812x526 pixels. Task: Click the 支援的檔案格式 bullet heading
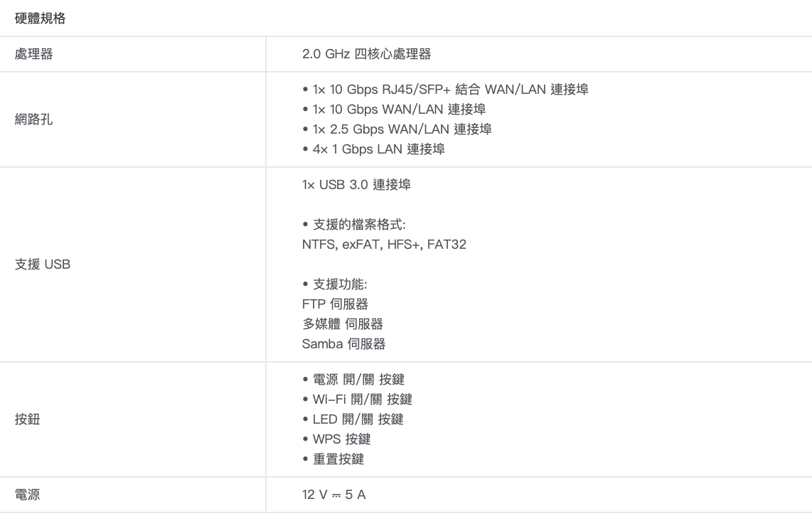[353, 225]
